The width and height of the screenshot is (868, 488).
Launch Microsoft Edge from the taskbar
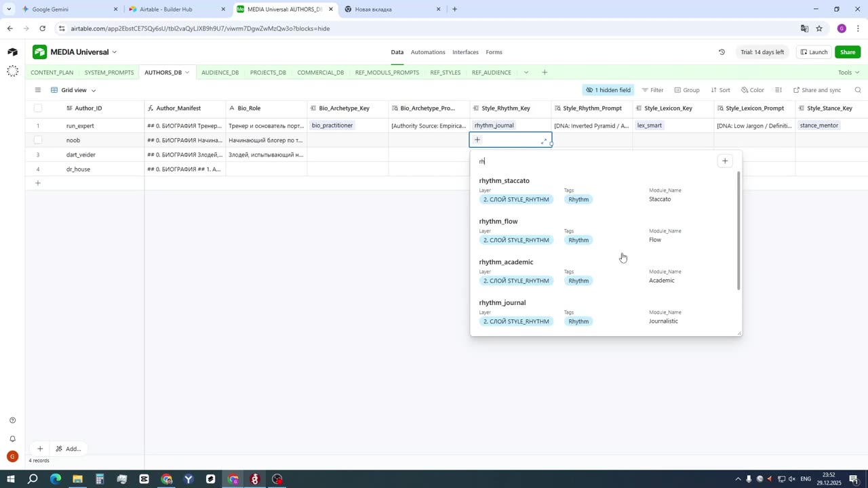56,479
